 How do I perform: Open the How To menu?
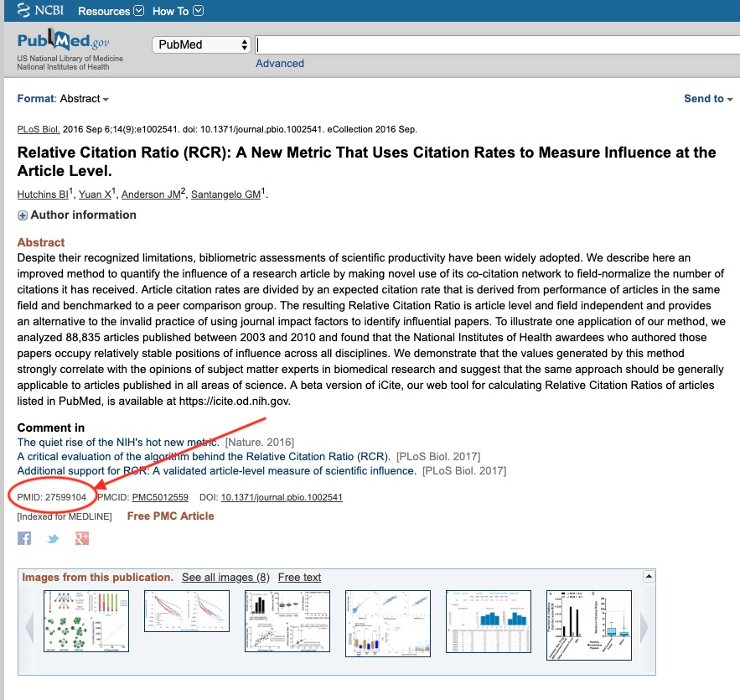click(178, 11)
